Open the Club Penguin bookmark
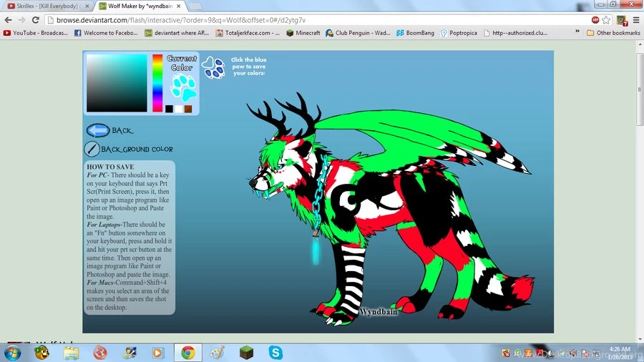 pos(358,33)
